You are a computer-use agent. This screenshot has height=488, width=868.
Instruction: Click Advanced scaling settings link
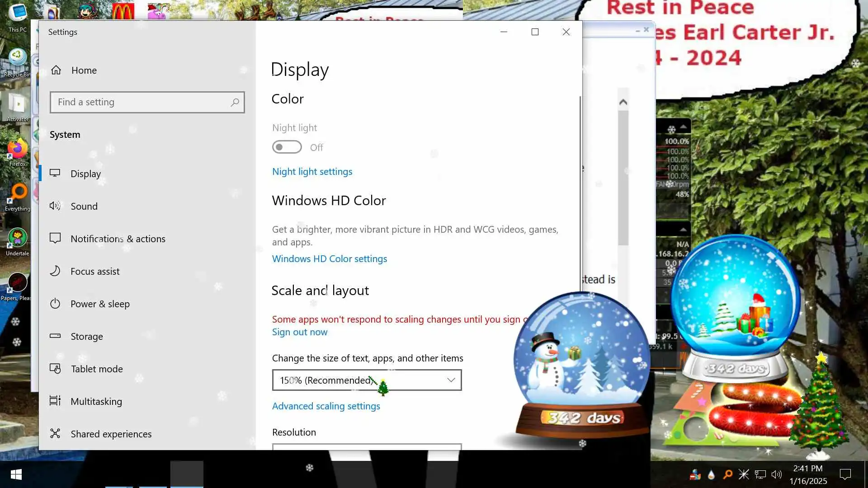coord(326,406)
